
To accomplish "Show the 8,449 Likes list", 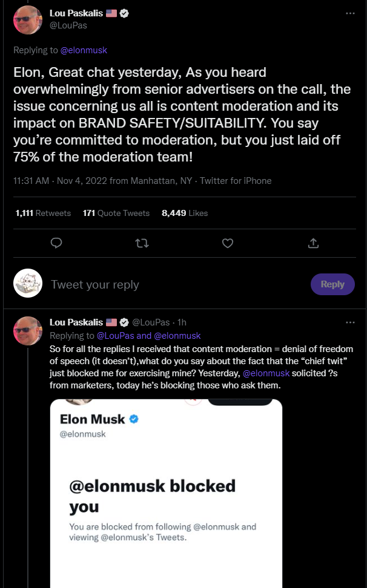I will [185, 213].
